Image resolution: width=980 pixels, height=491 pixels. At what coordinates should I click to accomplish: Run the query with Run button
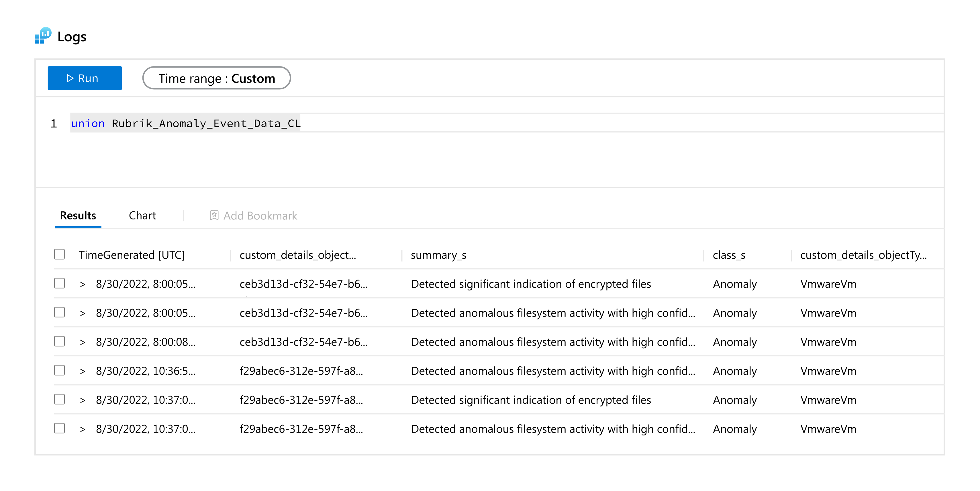[85, 78]
